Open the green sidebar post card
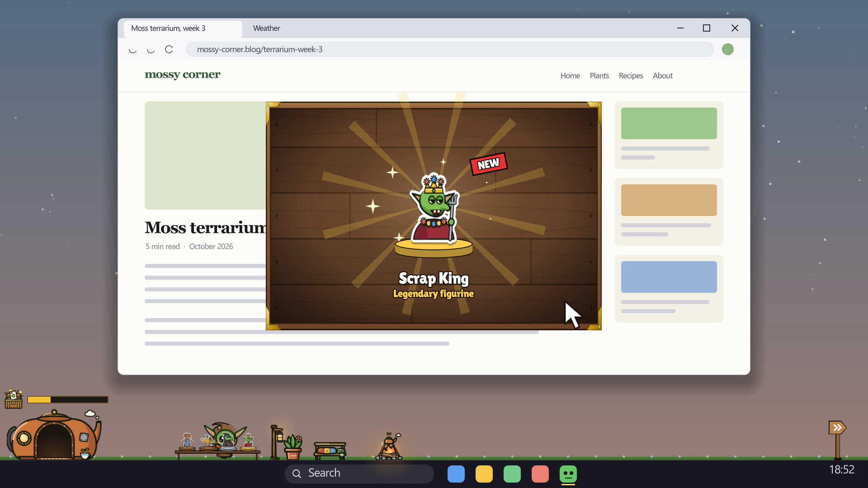 (669, 135)
